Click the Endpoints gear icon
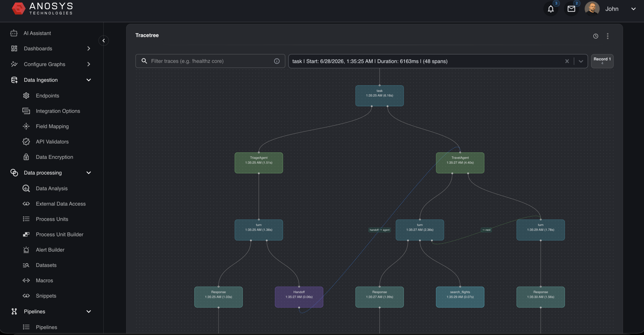The image size is (644, 335). [26, 96]
